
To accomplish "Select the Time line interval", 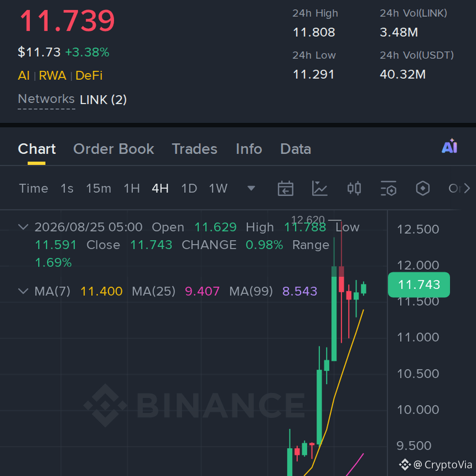I will pyautogui.click(x=33, y=189).
